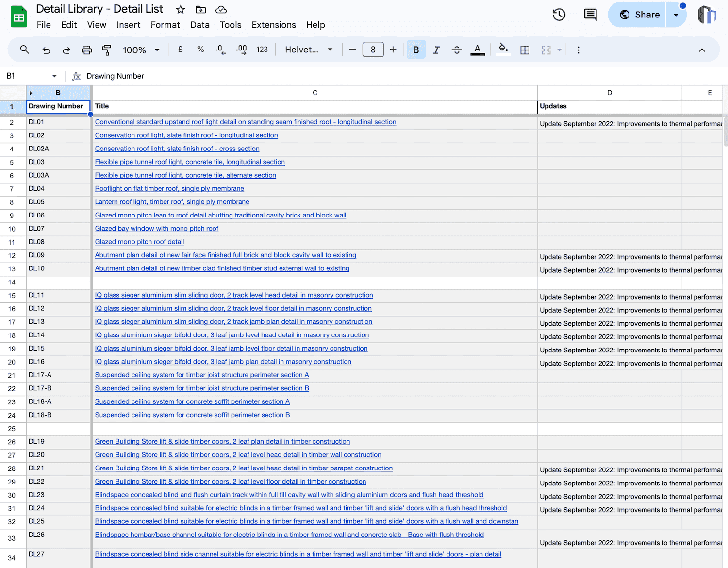Screen dimensions: 728x568
Task: Toggle bold formatting
Action: pyautogui.click(x=416, y=50)
